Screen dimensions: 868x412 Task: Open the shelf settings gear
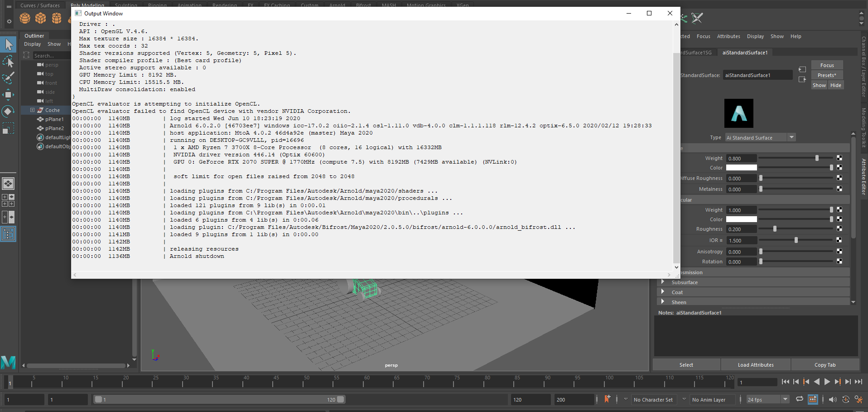point(9,21)
